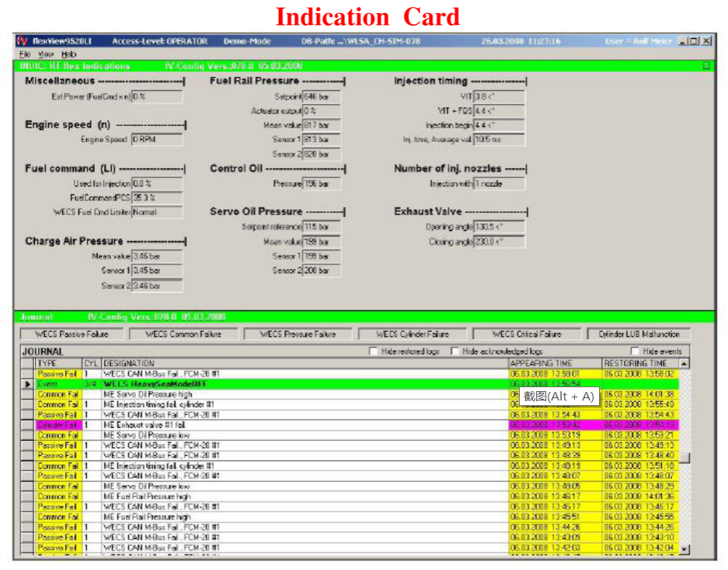Click the journal scrollbar thumb
This screenshot has height=570, width=728.
684,458
